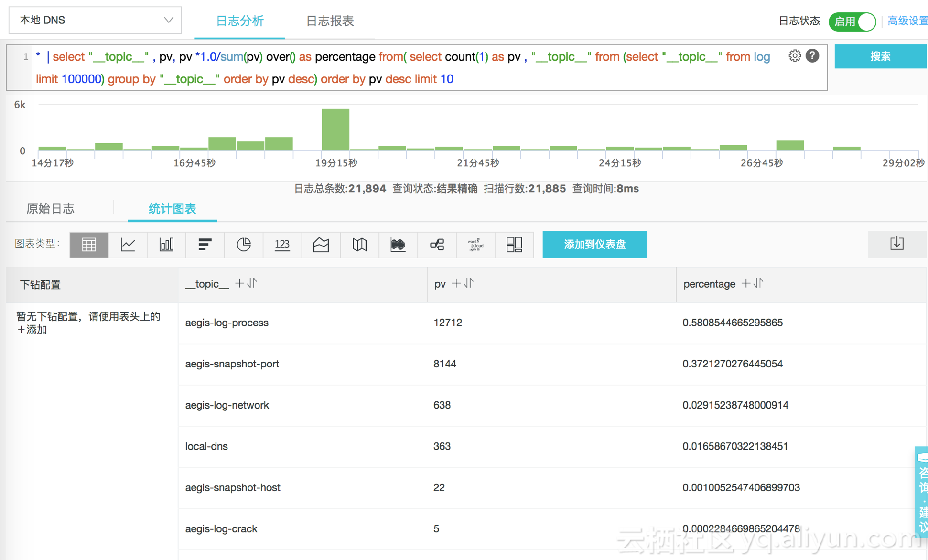The height and width of the screenshot is (560, 928).
Task: Click percentage value 0.01658670322138451
Action: [x=735, y=446]
